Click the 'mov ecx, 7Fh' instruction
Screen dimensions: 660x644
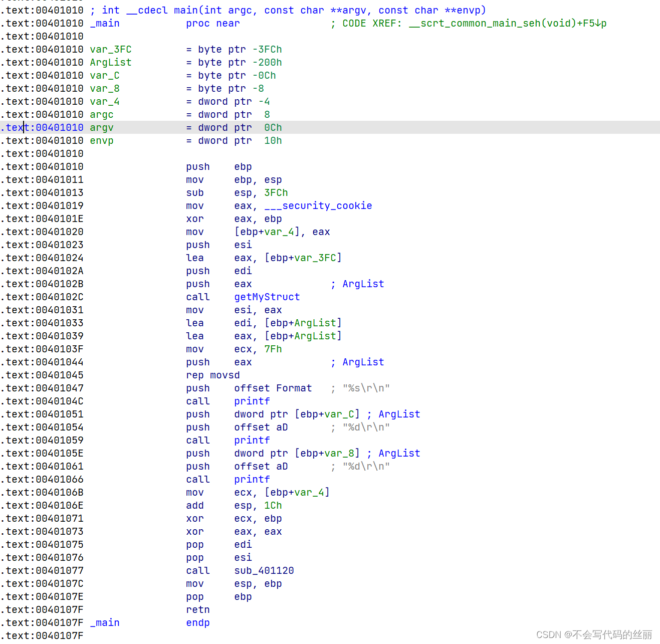(234, 349)
